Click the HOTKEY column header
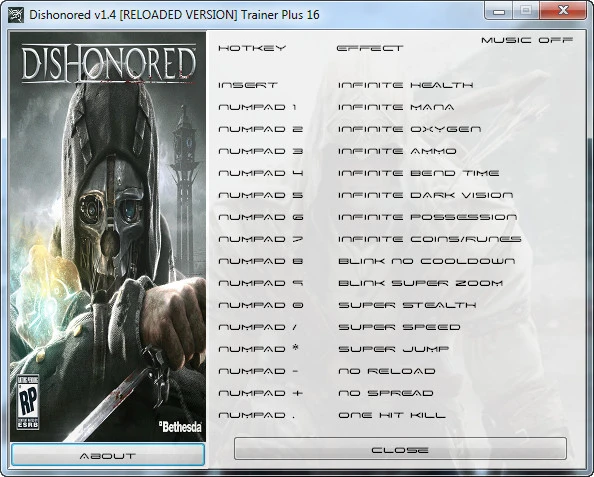 pyautogui.click(x=252, y=48)
